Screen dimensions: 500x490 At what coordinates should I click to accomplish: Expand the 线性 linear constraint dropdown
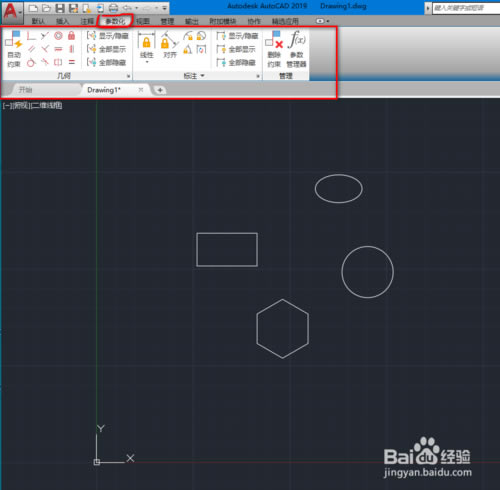[147, 62]
